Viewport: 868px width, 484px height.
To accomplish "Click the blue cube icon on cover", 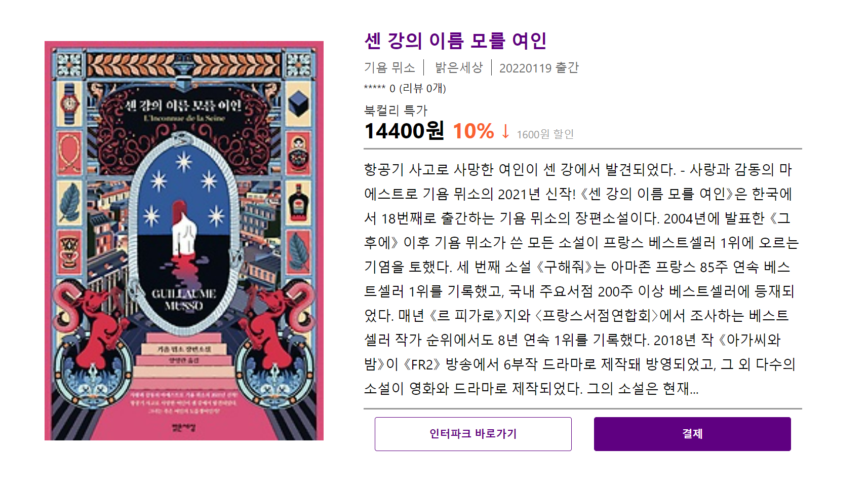I will [x=299, y=104].
